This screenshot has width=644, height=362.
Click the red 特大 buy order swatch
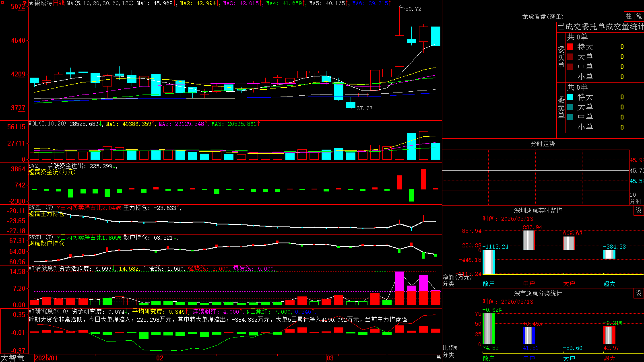point(570,47)
